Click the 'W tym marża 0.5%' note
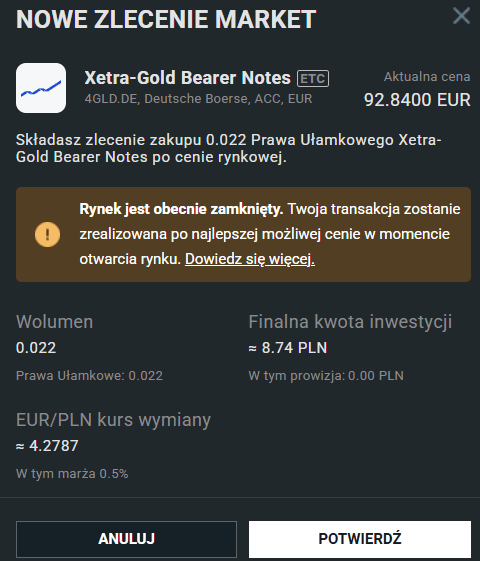480x561 pixels. pyautogui.click(x=72, y=474)
